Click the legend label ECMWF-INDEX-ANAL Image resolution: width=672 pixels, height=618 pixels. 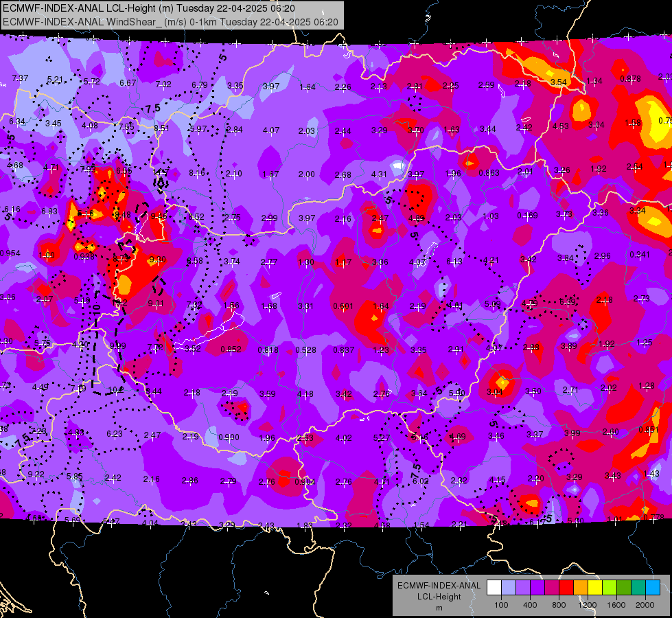(439, 586)
